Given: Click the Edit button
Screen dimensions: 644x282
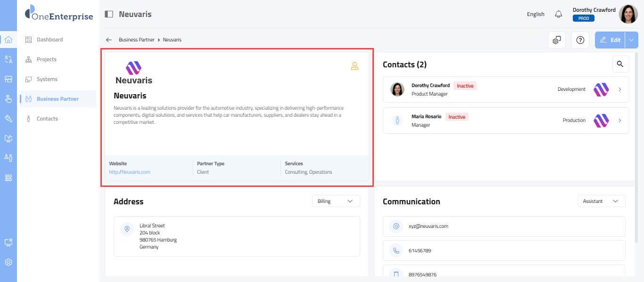Looking at the screenshot, I should [610, 40].
